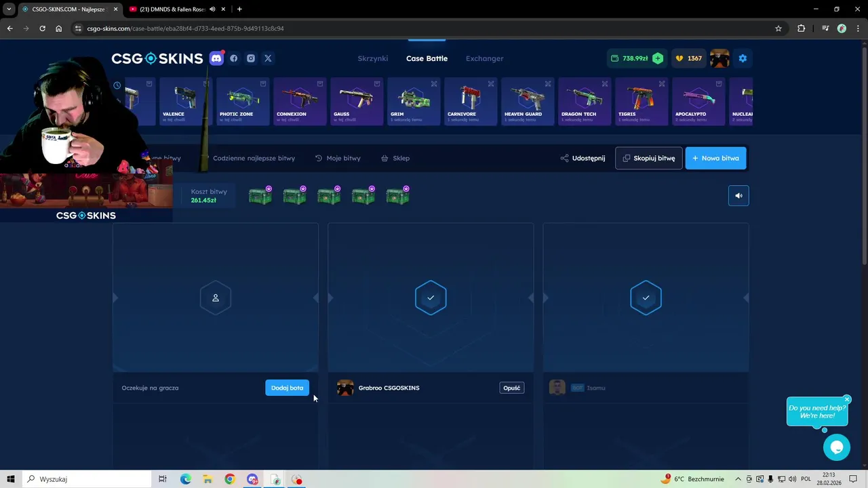Viewport: 868px width, 488px height.
Task: Open the Connexion skin drop card
Action: 299,102
